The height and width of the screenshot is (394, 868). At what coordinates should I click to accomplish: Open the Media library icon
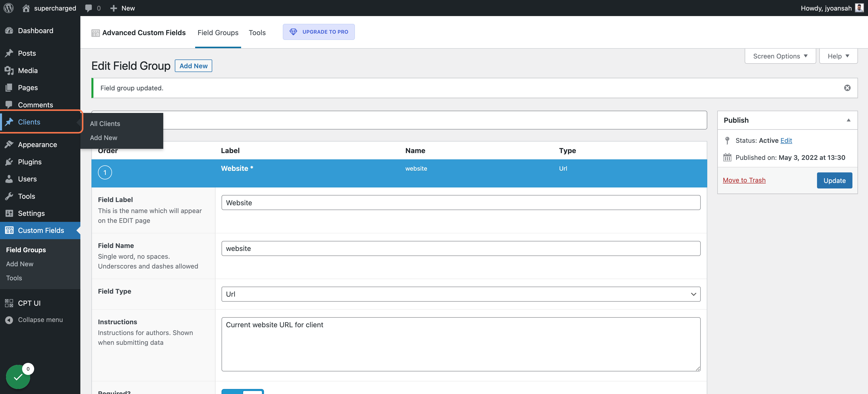9,70
